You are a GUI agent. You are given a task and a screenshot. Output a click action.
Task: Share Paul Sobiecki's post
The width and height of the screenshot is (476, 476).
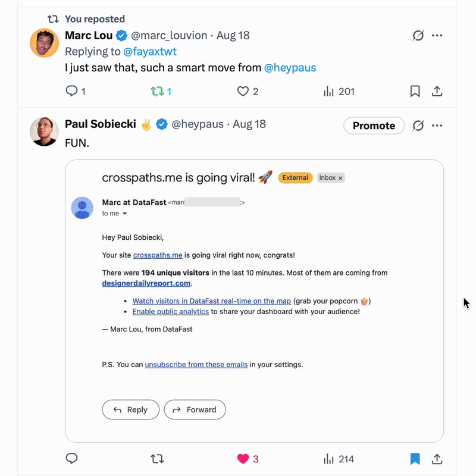pyautogui.click(x=437, y=459)
